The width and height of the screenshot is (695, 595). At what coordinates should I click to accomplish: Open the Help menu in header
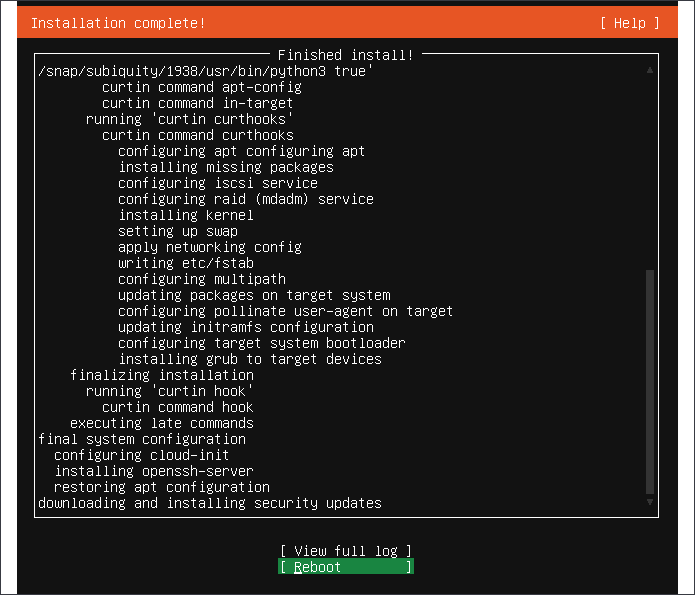(630, 23)
